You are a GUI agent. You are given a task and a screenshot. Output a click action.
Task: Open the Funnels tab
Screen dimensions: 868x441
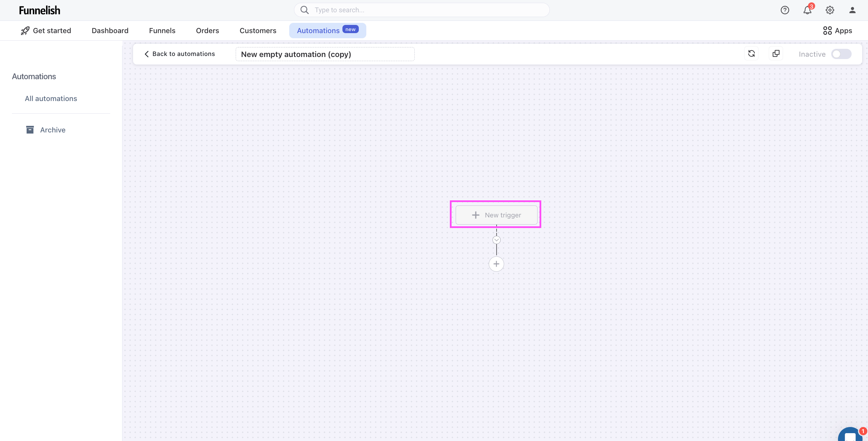tap(162, 31)
